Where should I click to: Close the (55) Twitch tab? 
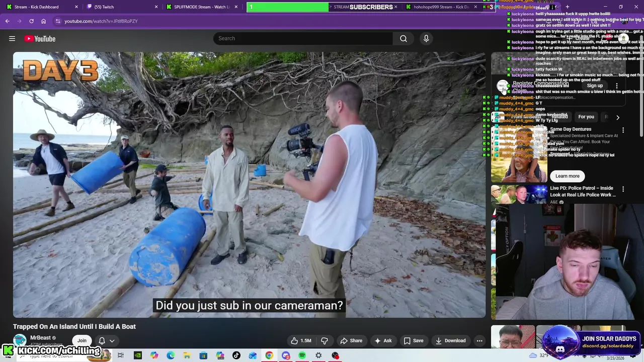pyautogui.click(x=156, y=7)
